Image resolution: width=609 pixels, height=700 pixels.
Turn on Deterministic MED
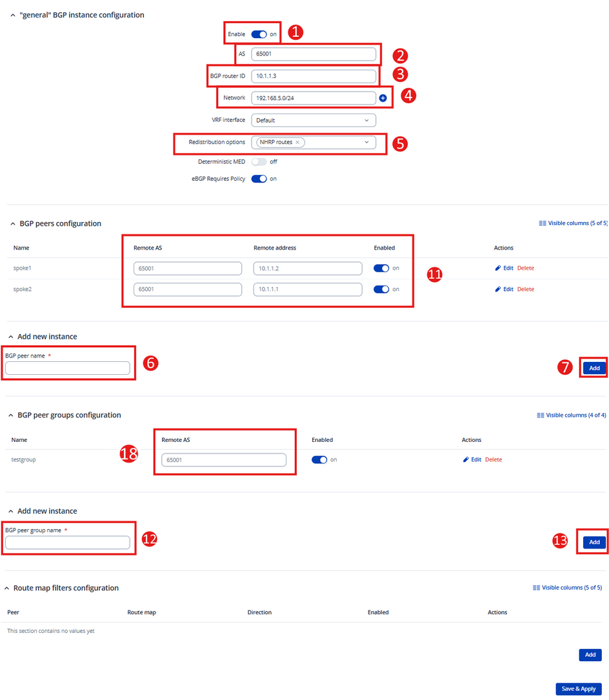(x=259, y=162)
